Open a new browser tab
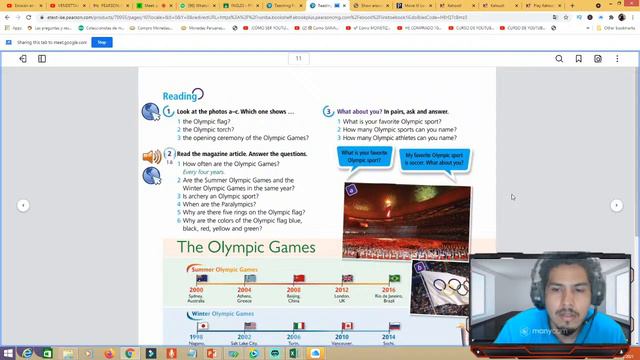This screenshot has height=360, width=640. (x=572, y=6)
